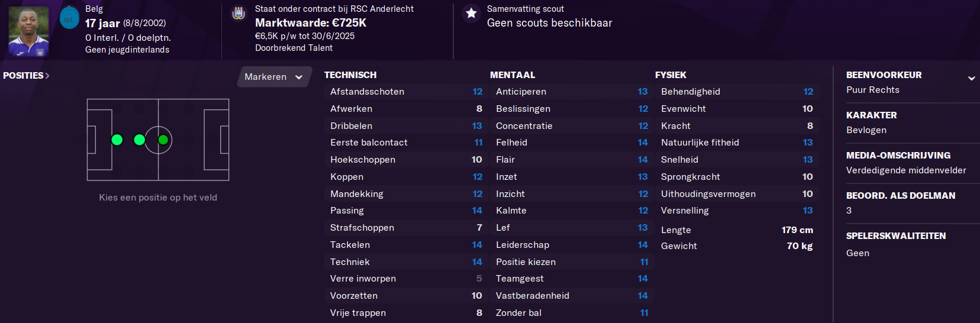Click the scout summary star icon

coord(471,13)
